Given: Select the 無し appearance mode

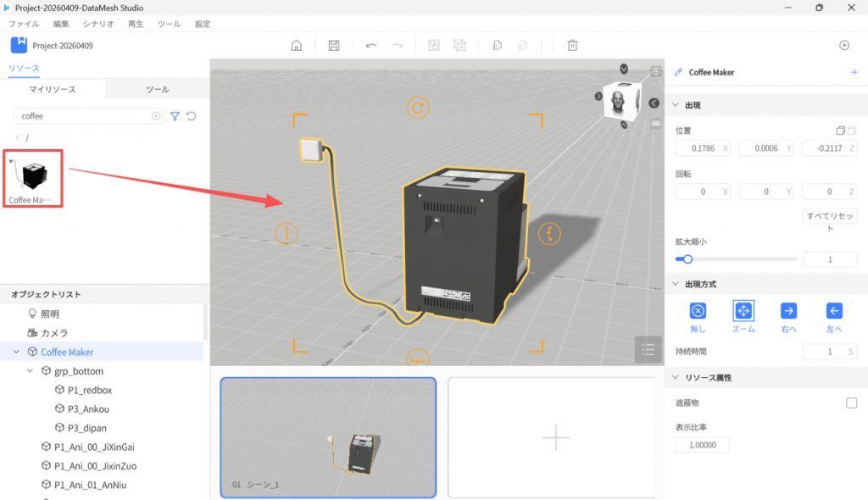Looking at the screenshot, I should (x=697, y=311).
